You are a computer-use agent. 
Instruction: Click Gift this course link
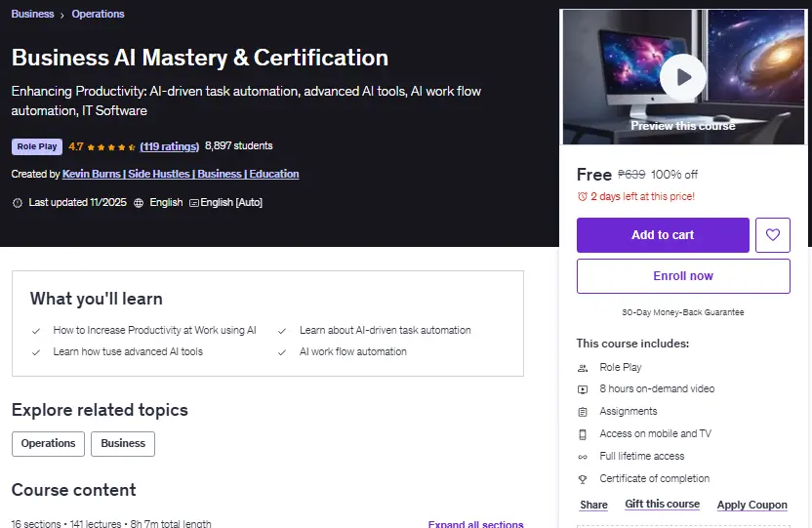pos(663,504)
